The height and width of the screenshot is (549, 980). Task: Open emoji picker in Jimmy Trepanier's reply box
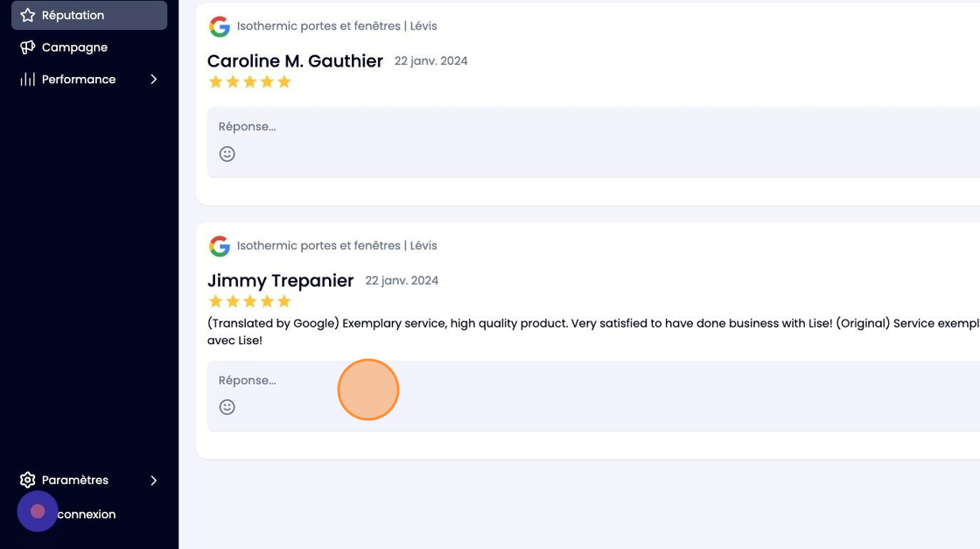pos(227,407)
